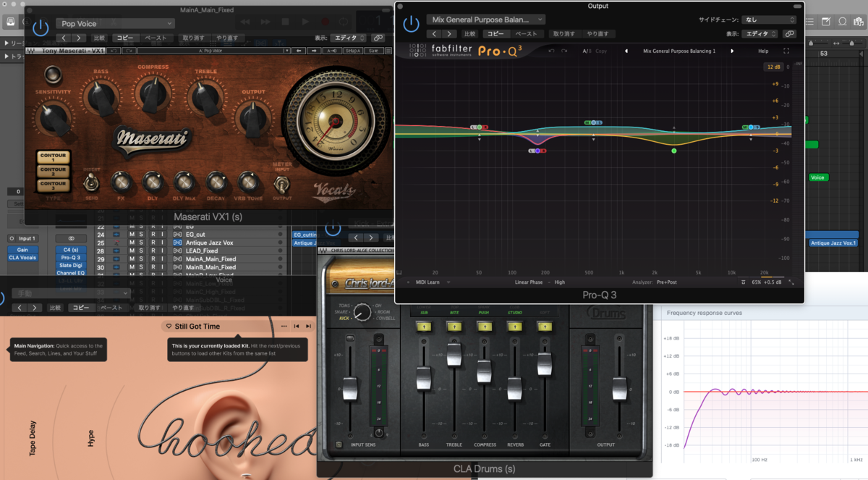Click ペースト paste button in Pro-Q 3 window

click(x=526, y=34)
